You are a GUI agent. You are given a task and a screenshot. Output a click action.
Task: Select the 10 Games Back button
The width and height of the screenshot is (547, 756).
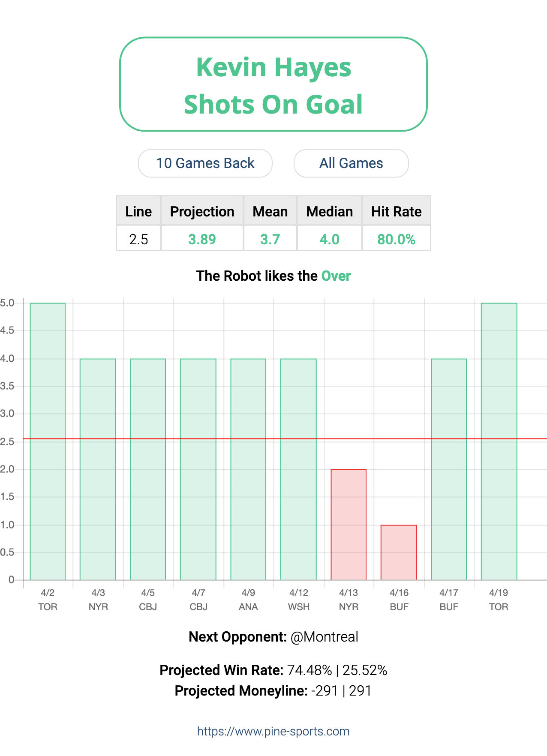[x=205, y=163]
